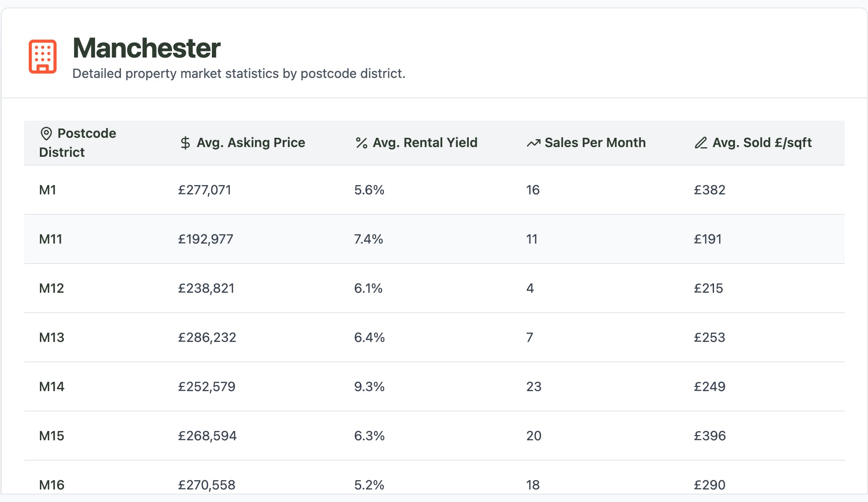
Task: Click M1's £277,071 asking price value
Action: point(204,190)
